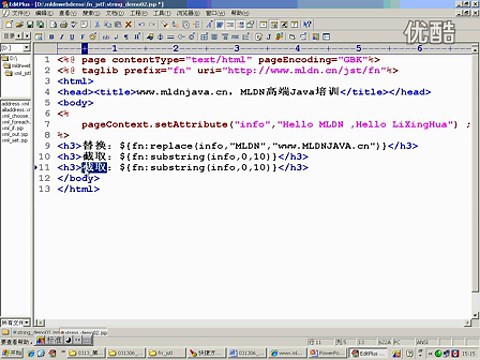Click the system clock showing 15:15

468,353
